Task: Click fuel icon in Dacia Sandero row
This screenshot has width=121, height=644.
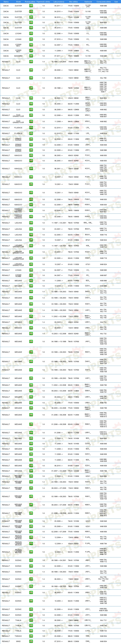Action: coord(31,56)
